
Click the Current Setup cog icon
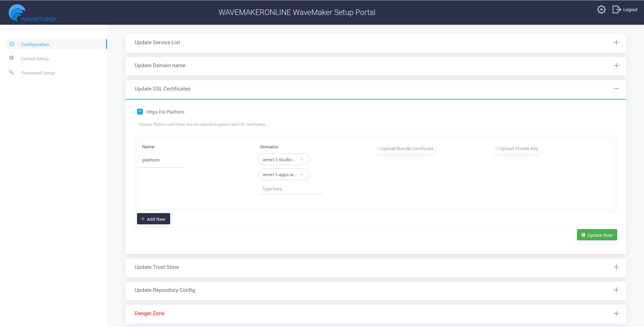[12, 58]
